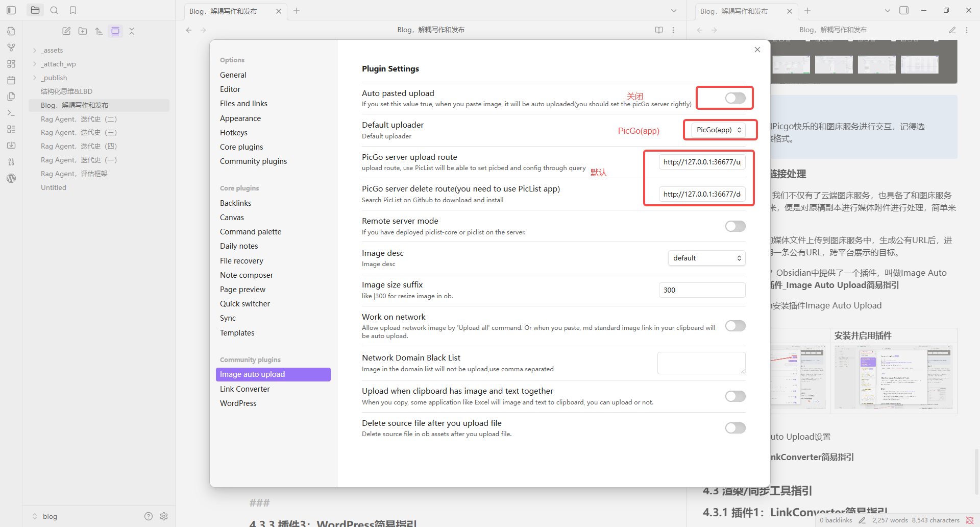Image resolution: width=980 pixels, height=527 pixels.
Task: Open the daily note calendar icon
Action: [x=11, y=80]
